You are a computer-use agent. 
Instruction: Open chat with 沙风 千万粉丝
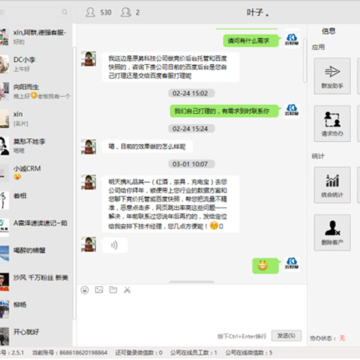pos(36,282)
